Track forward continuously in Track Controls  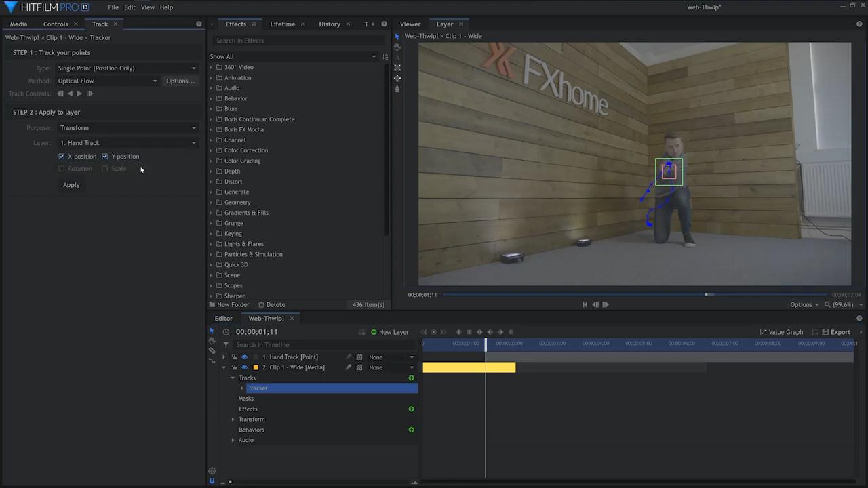pos(79,94)
